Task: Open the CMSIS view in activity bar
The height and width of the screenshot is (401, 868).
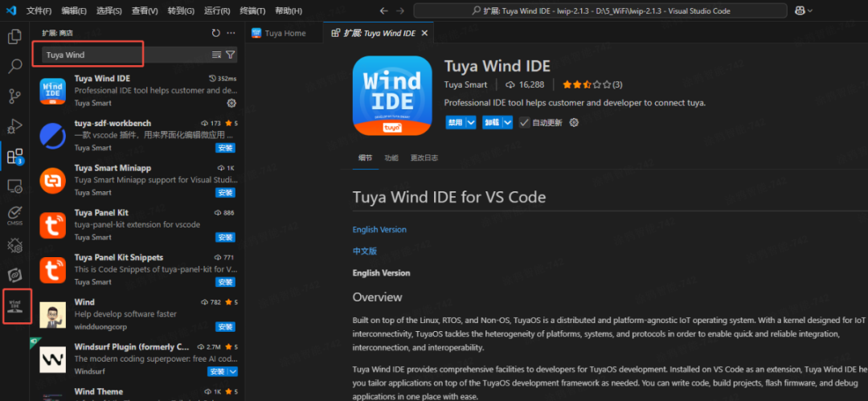Action: (14, 215)
